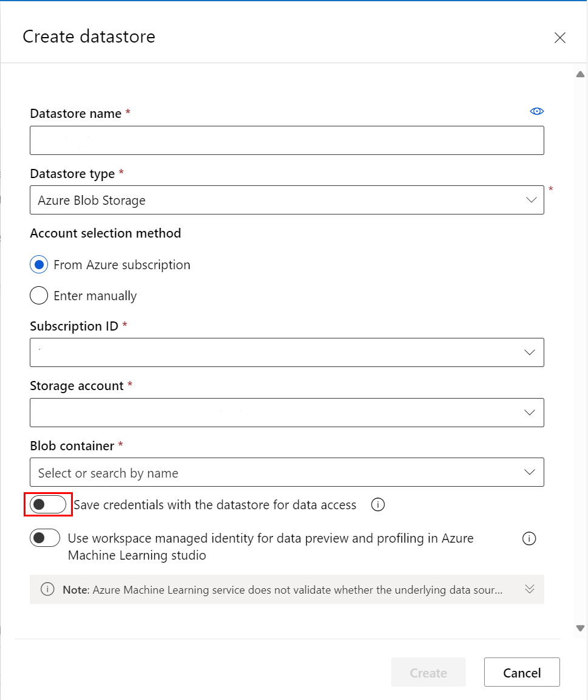Click info icon next to workspace managed identity
Viewport: 588px width, 700px height.
(x=529, y=539)
